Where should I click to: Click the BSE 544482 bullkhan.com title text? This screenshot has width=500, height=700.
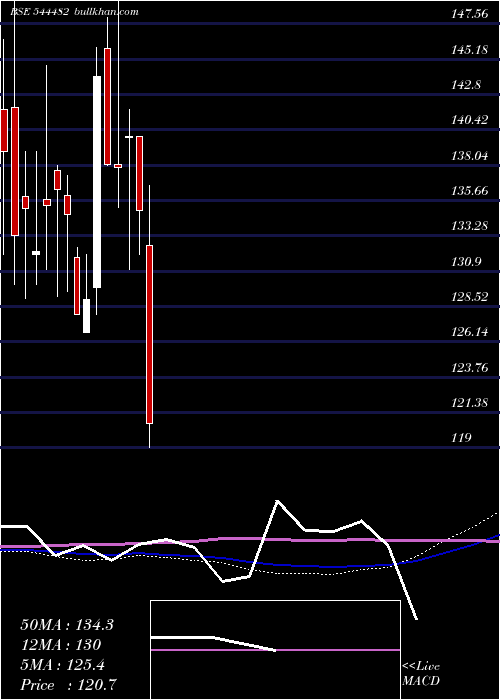click(74, 12)
